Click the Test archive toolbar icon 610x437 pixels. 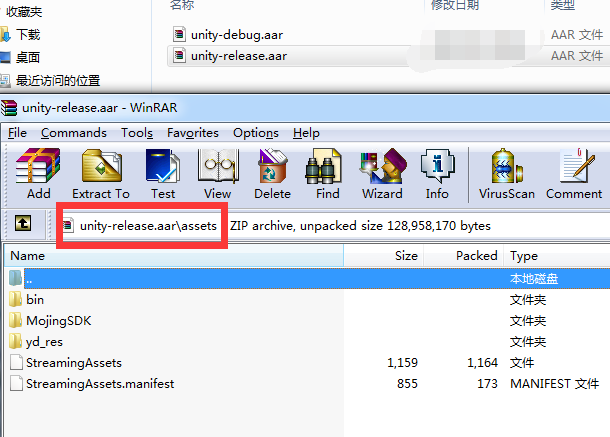[x=163, y=166]
